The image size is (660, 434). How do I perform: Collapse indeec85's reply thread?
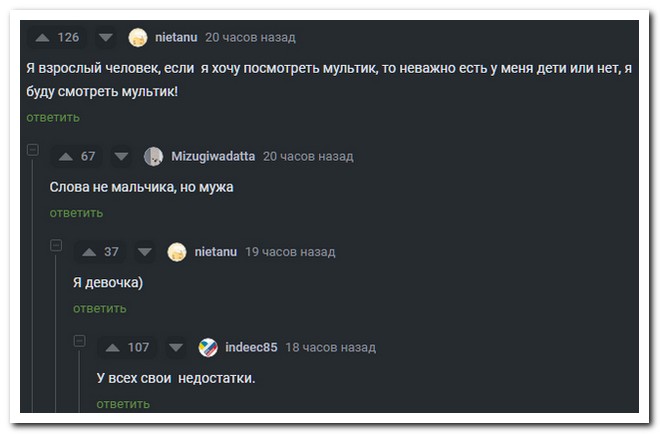coord(80,341)
